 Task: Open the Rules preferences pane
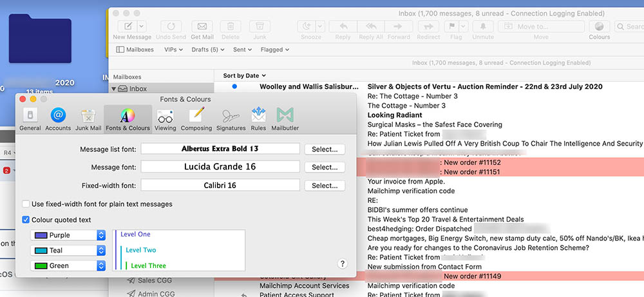[258, 119]
